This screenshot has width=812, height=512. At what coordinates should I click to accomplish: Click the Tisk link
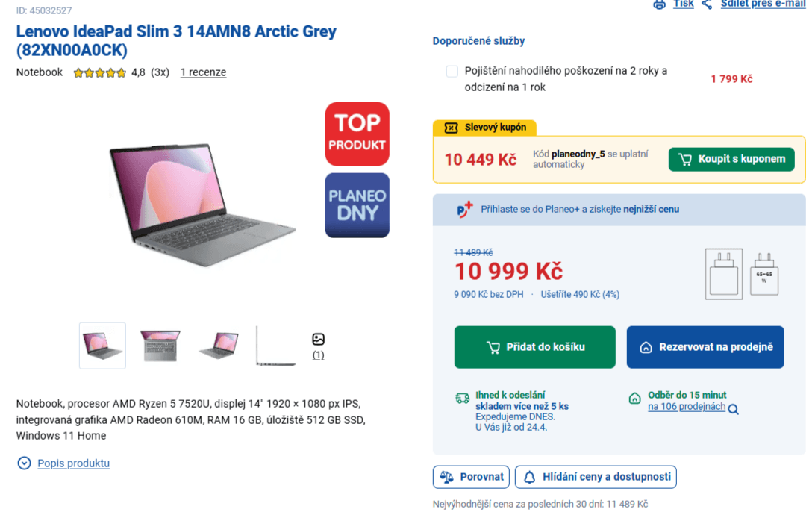click(683, 3)
